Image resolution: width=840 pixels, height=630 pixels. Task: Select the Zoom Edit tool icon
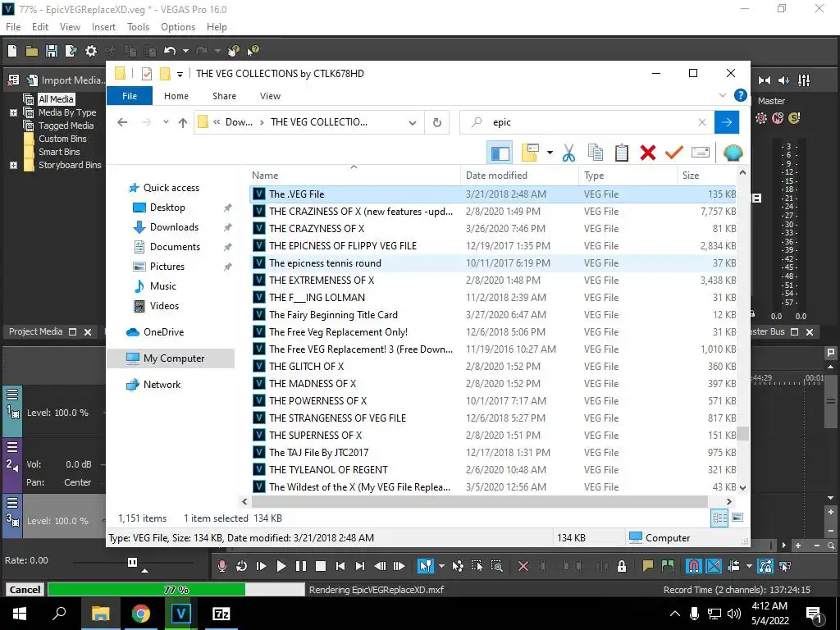[x=496, y=566]
